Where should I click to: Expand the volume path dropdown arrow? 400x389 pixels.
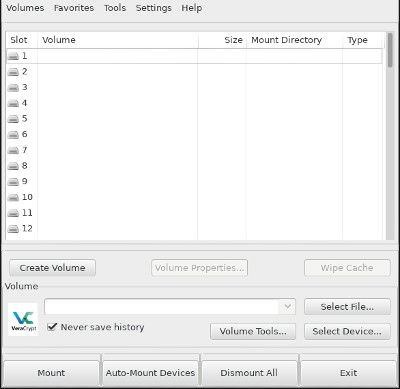tap(287, 306)
